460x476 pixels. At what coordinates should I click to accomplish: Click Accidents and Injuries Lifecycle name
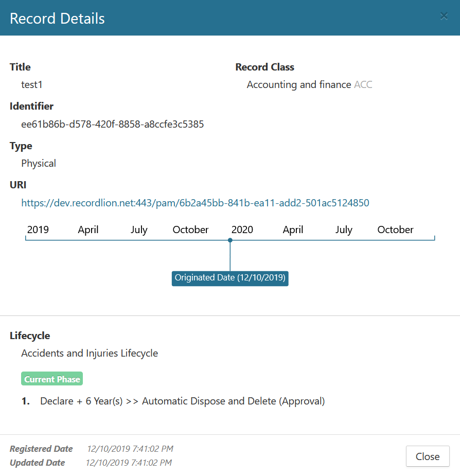pyautogui.click(x=90, y=353)
